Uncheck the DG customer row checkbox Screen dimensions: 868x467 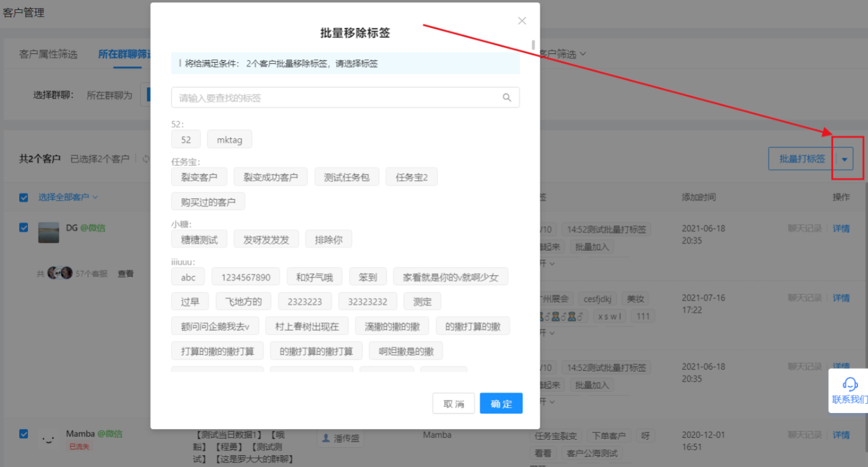[x=24, y=228]
